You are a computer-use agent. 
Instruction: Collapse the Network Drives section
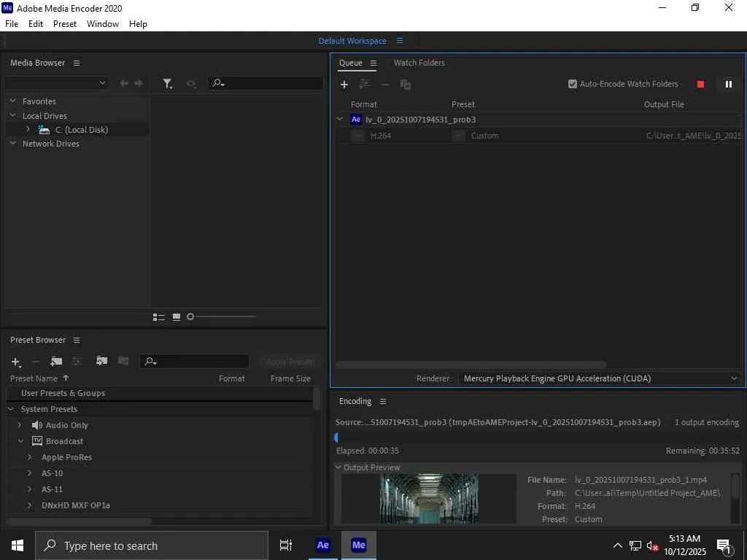[x=13, y=143]
